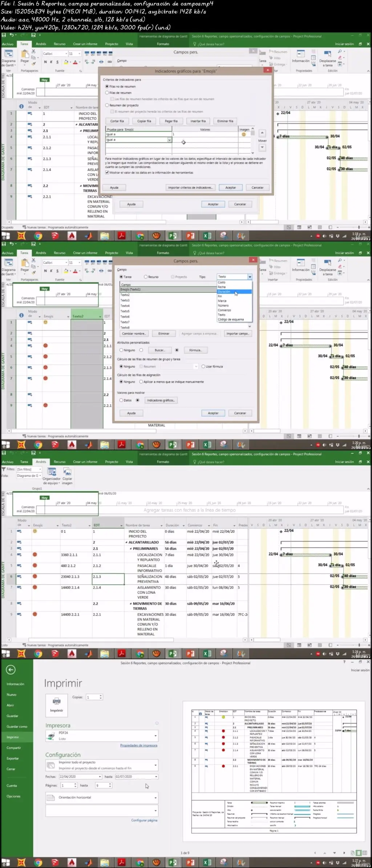372x868 pixels.
Task: Click the Pegar clipboard icon in first frame
Action: coord(25,54)
